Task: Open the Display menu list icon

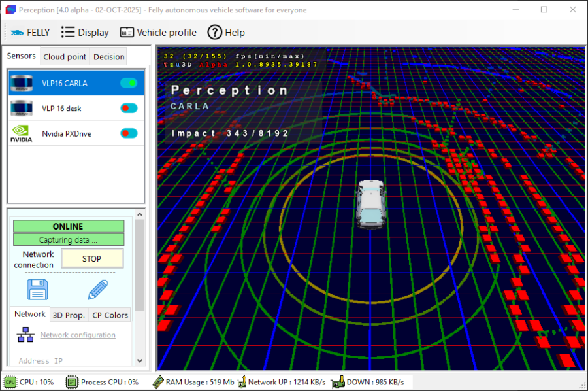Action: pos(68,32)
